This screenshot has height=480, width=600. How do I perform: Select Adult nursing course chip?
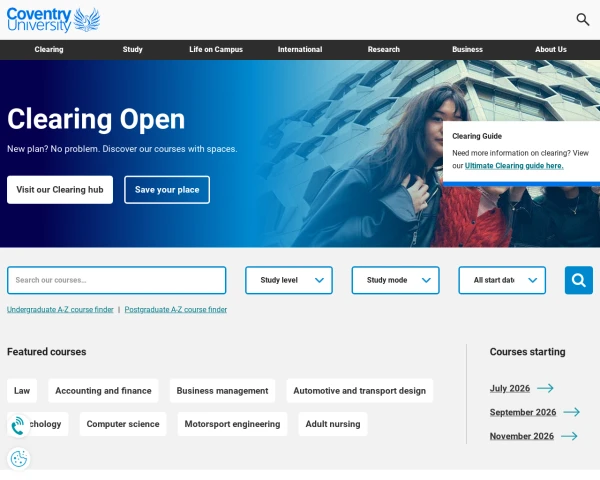pos(333,424)
